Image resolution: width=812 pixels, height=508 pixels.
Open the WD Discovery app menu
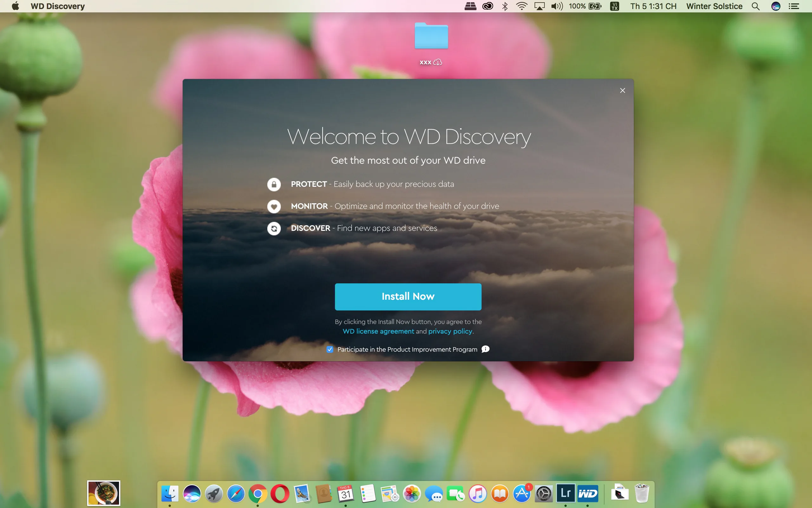coord(58,6)
